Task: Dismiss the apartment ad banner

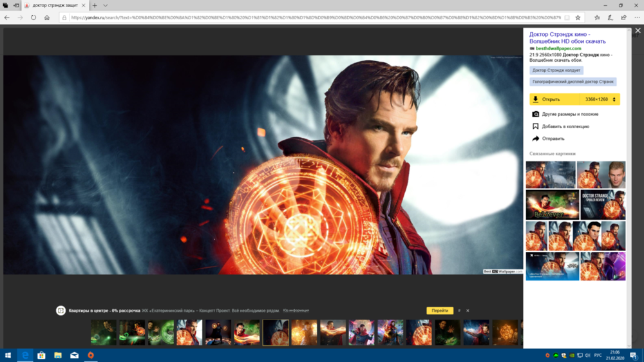Action: 468,310
